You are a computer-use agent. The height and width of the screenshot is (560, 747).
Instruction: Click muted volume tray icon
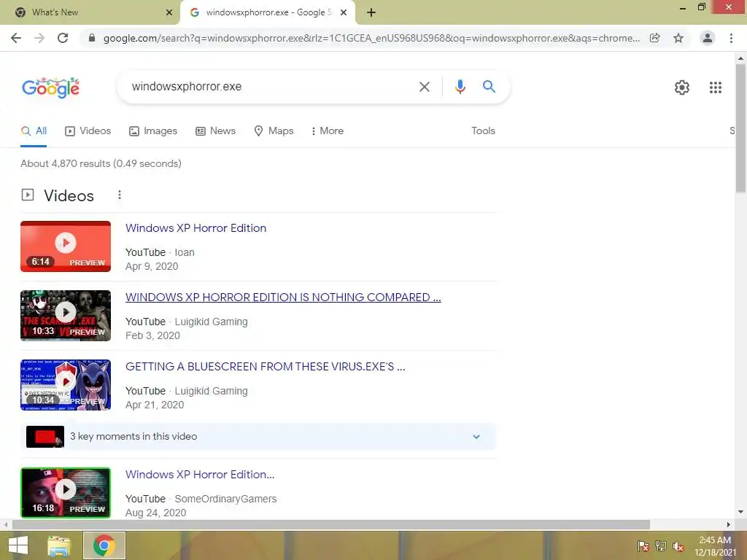pos(678,546)
